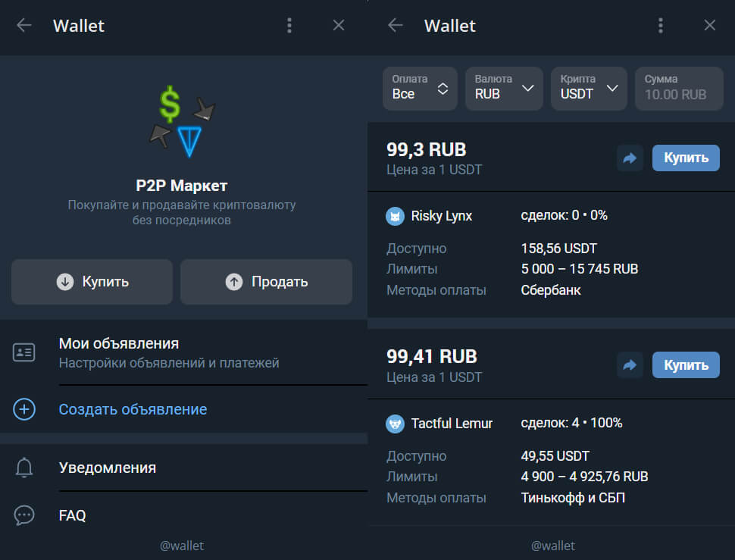Open the three-dot menu in left Wallet header
This screenshot has width=735, height=560.
(x=289, y=26)
